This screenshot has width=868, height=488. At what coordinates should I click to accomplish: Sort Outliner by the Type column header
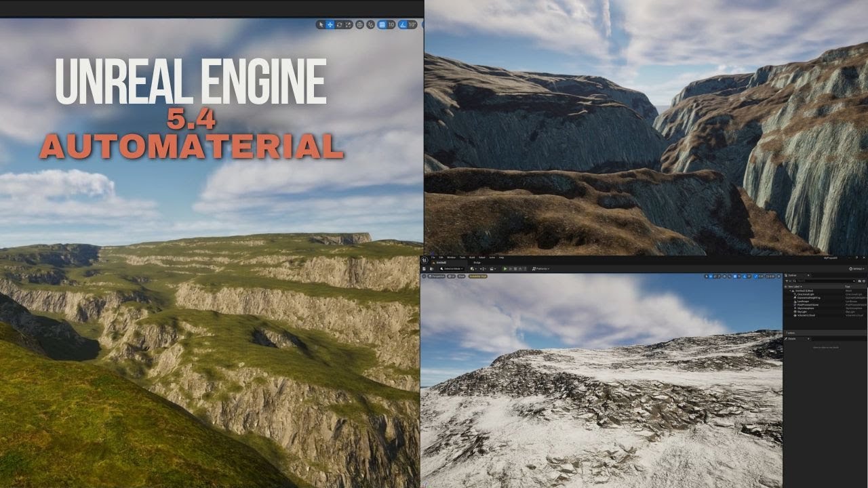tap(848, 287)
